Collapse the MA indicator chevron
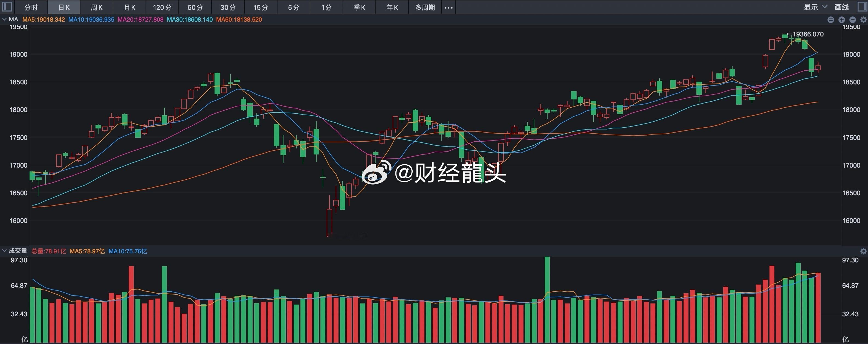The width and height of the screenshot is (868, 344). tap(4, 19)
